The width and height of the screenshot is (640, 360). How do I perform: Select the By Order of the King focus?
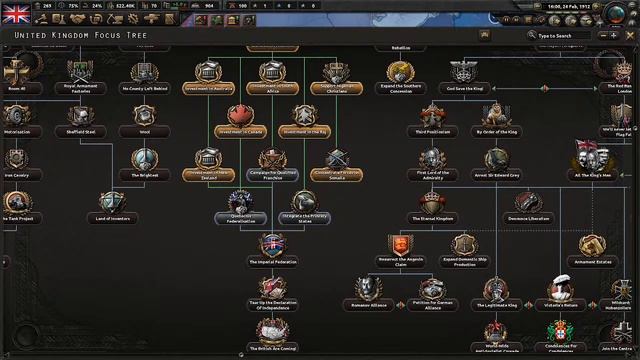[496, 122]
